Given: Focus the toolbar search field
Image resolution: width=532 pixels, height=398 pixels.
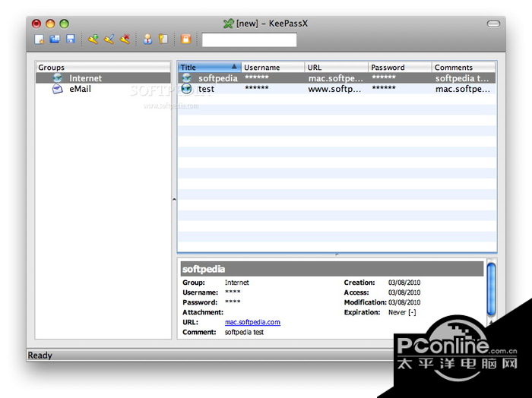Looking at the screenshot, I should [x=249, y=39].
